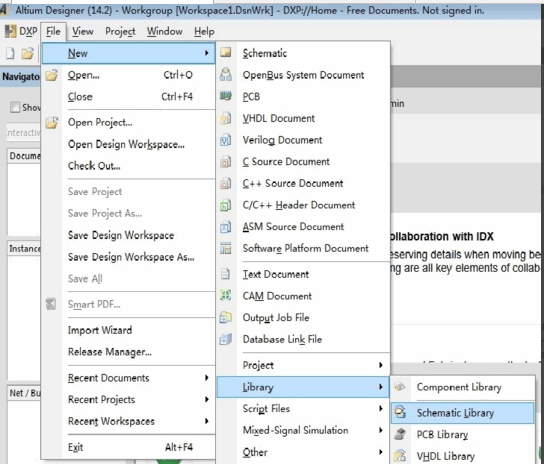Click the open folder toolbar icon
Image resolution: width=544 pixels, height=464 pixels.
click(27, 53)
